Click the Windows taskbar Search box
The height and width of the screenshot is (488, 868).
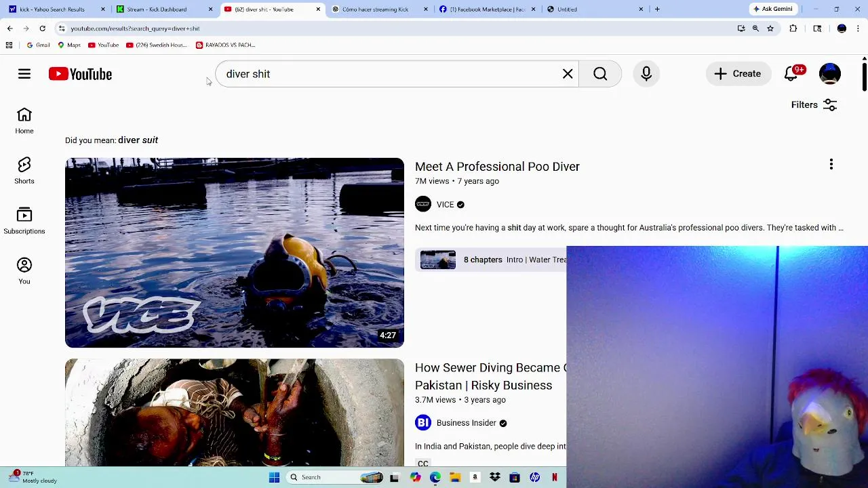pos(336,477)
